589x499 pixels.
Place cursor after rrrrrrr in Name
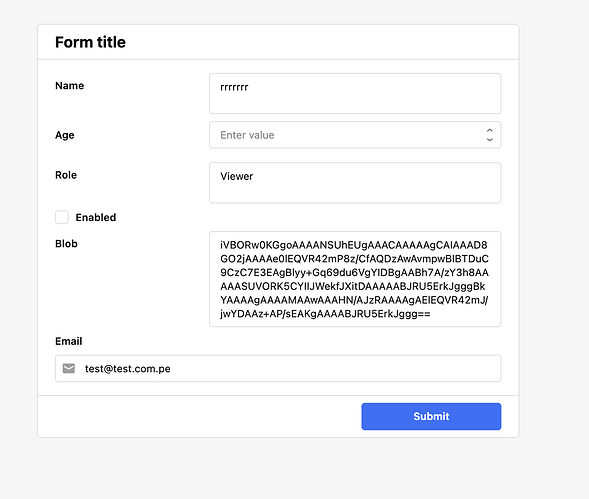point(249,87)
